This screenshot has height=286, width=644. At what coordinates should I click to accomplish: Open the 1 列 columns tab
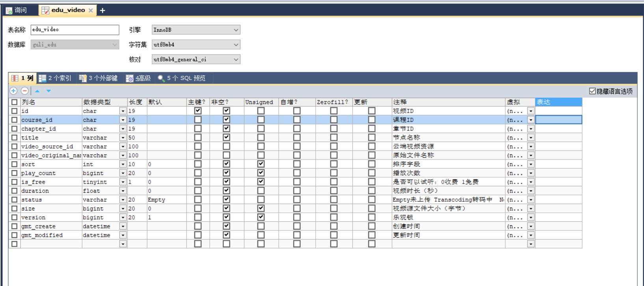tap(22, 78)
